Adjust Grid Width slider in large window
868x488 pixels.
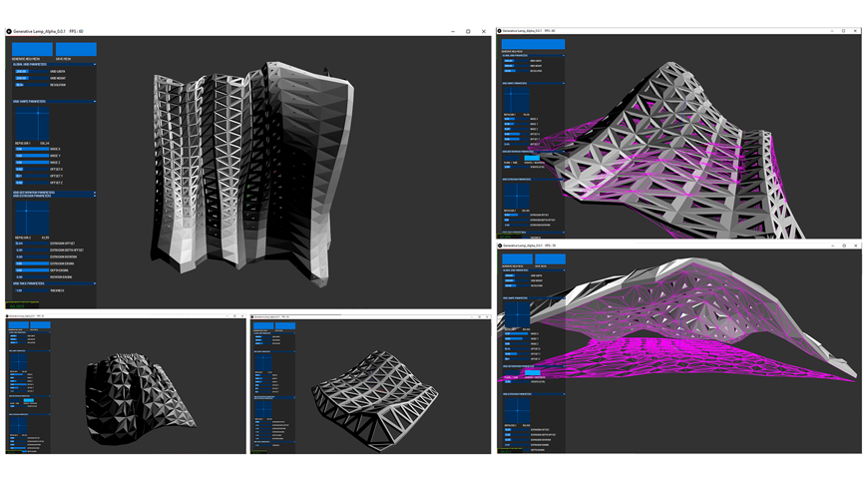click(32, 72)
